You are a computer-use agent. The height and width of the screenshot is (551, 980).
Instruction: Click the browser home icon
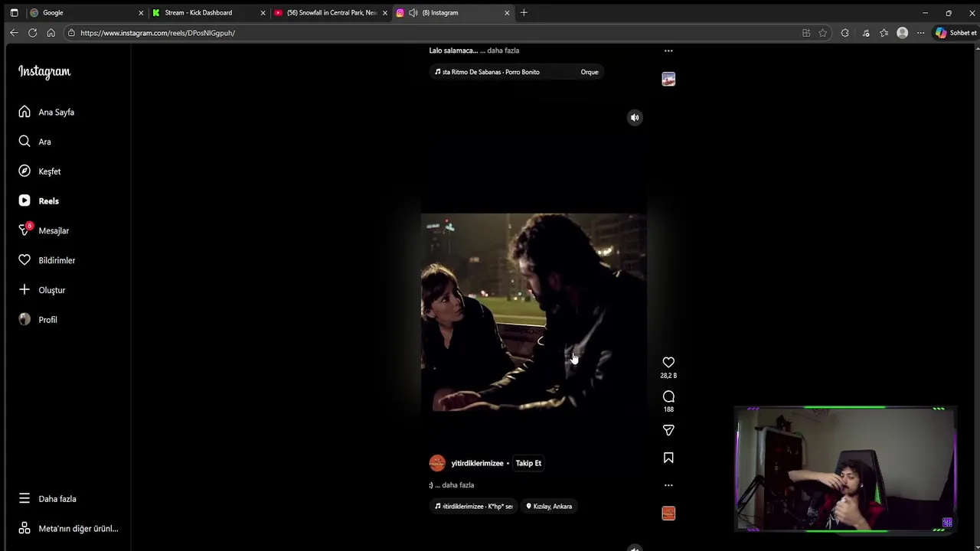pyautogui.click(x=51, y=33)
